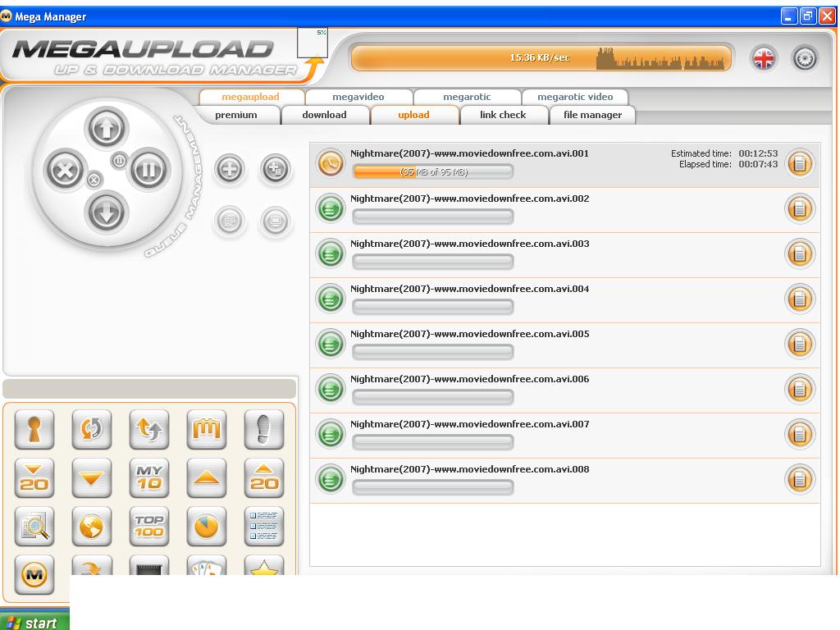
Task: Click the orange comb-shaped 'm' icon button
Action: click(206, 429)
